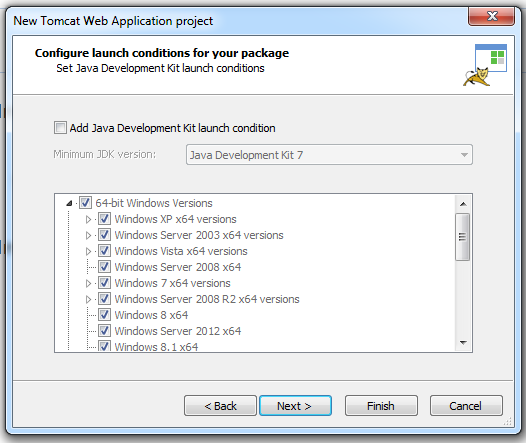The image size is (526, 443).
Task: Click the scroll down arrow in list
Action: 463,343
